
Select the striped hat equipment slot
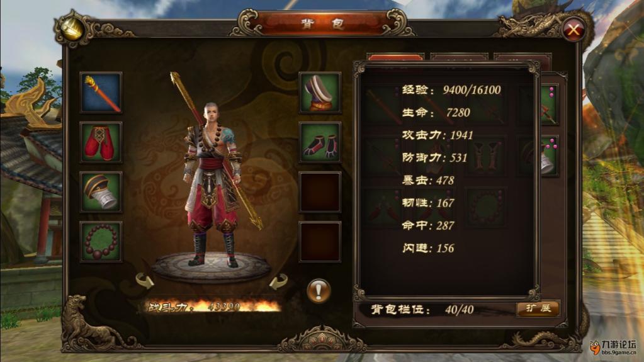pos(320,93)
